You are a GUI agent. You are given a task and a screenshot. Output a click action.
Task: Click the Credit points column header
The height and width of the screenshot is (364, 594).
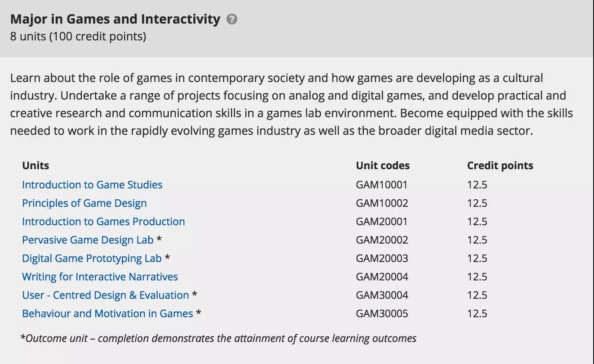(x=500, y=166)
